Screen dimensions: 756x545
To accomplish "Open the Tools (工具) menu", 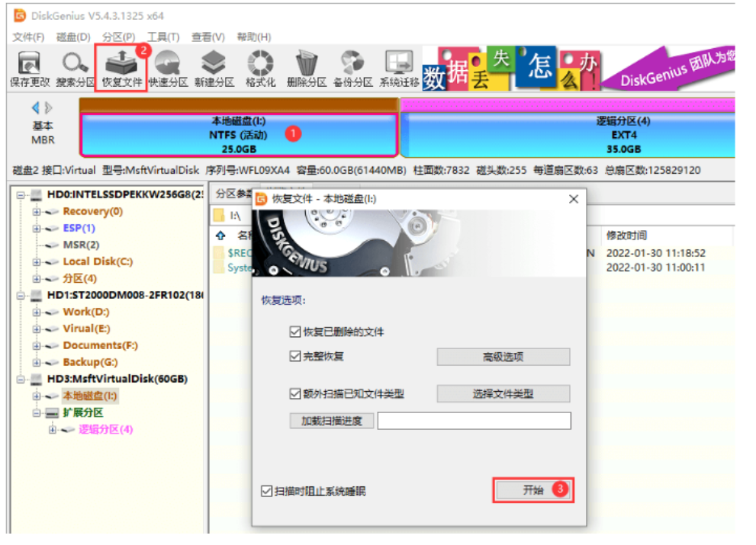I will point(163,37).
